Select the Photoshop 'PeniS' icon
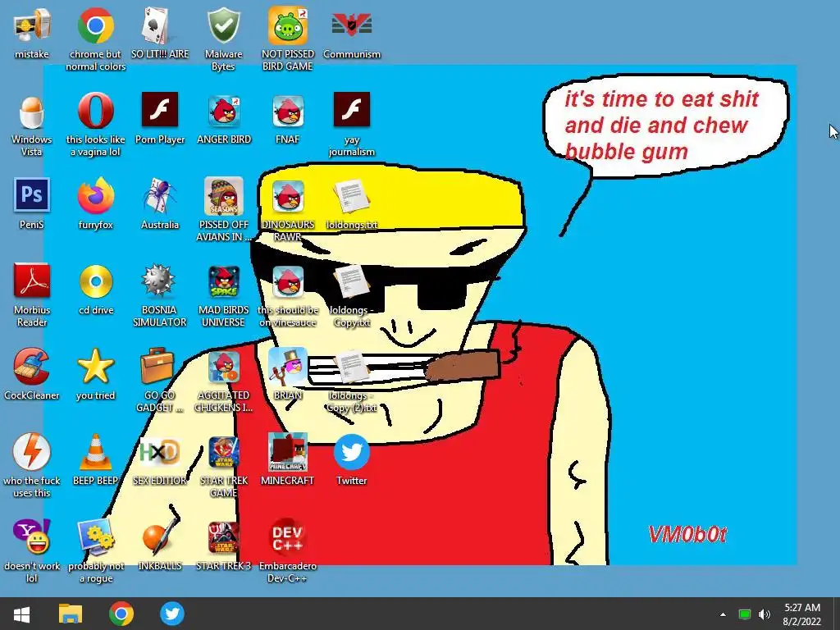Screen dimensions: 840x630 coord(32,195)
